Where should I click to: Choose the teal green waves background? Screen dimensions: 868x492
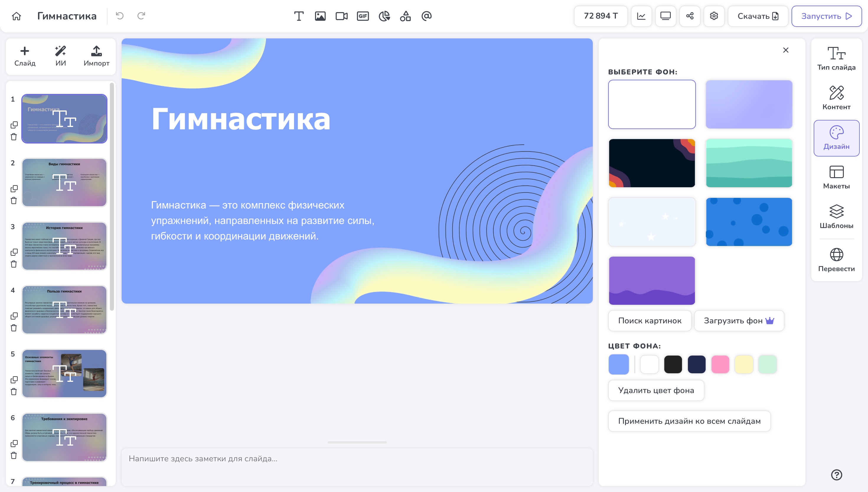[749, 163]
